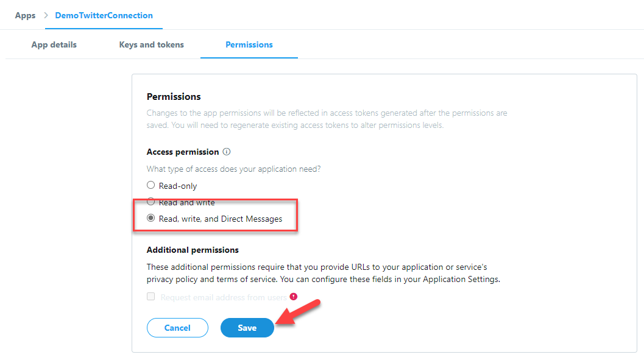The width and height of the screenshot is (644, 360).
Task: Click the Access permission label
Action: (x=182, y=152)
